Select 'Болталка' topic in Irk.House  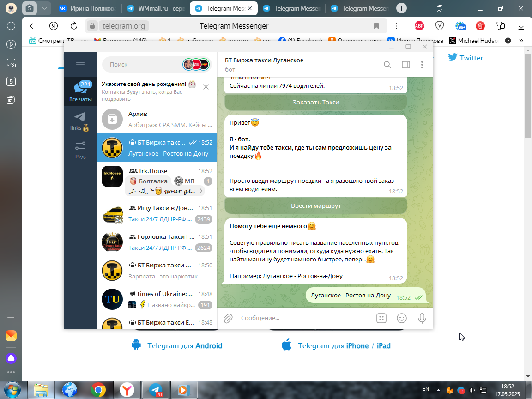point(149,181)
